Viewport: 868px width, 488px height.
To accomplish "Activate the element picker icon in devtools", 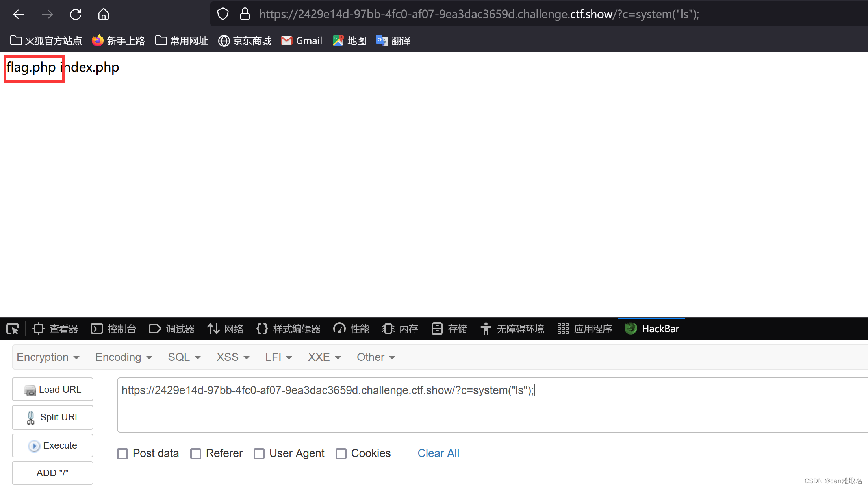I will click(13, 329).
